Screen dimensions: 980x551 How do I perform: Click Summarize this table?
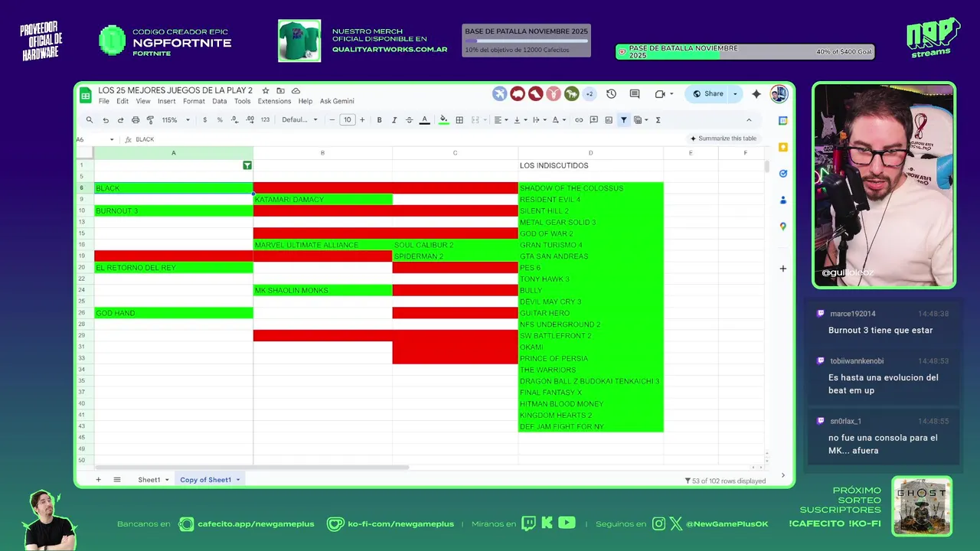(723, 139)
